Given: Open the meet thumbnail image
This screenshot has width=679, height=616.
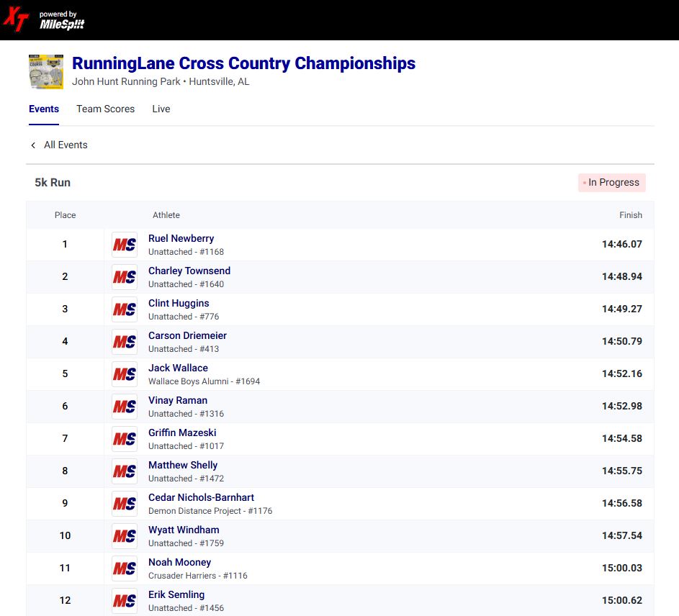Looking at the screenshot, I should (x=46, y=72).
